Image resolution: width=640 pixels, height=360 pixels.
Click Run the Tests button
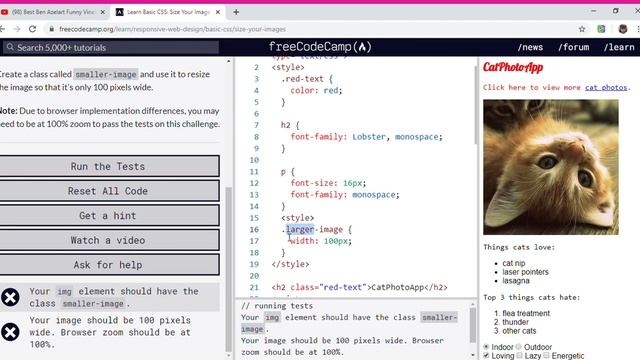coord(108,166)
